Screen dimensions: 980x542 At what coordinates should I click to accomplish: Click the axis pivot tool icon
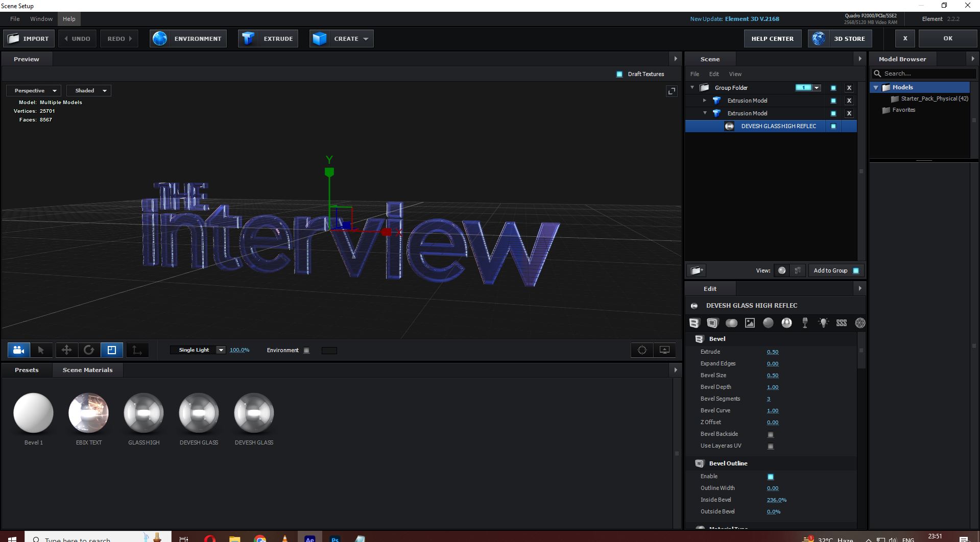click(x=137, y=350)
